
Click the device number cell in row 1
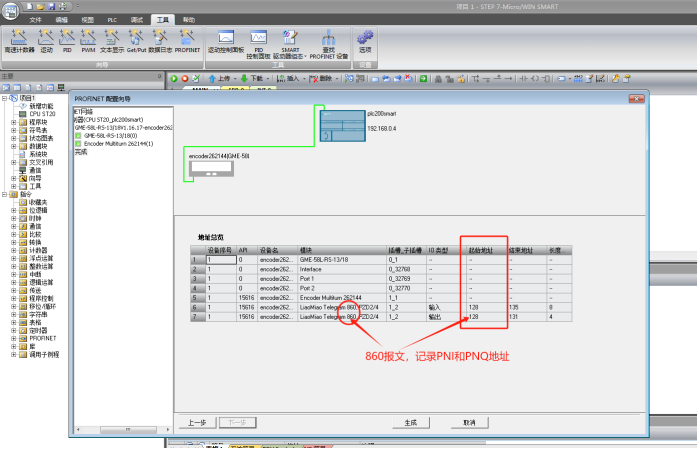point(221,260)
